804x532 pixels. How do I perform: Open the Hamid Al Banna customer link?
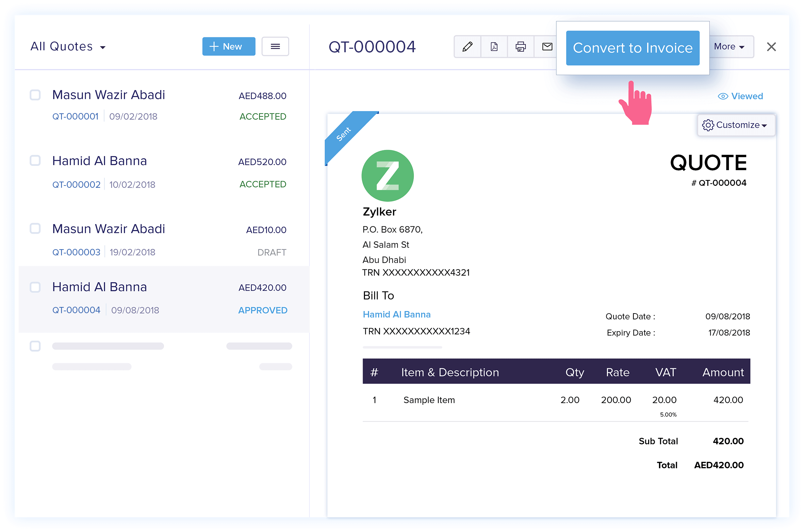pyautogui.click(x=396, y=314)
